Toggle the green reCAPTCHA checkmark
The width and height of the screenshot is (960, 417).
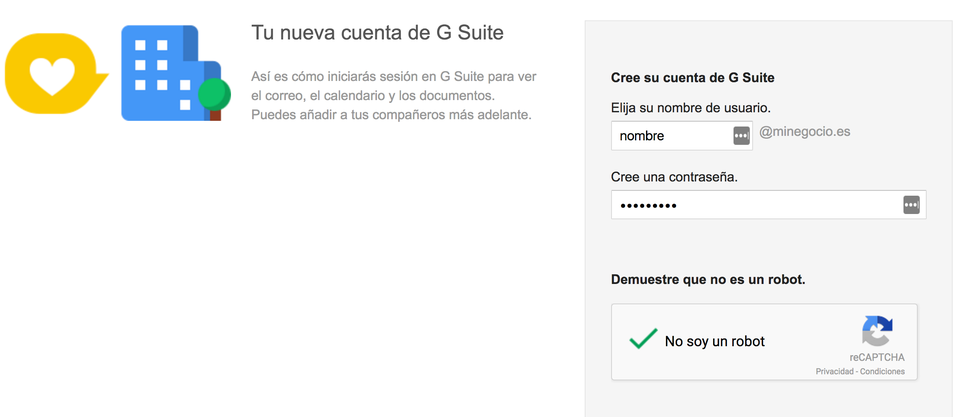(x=643, y=339)
